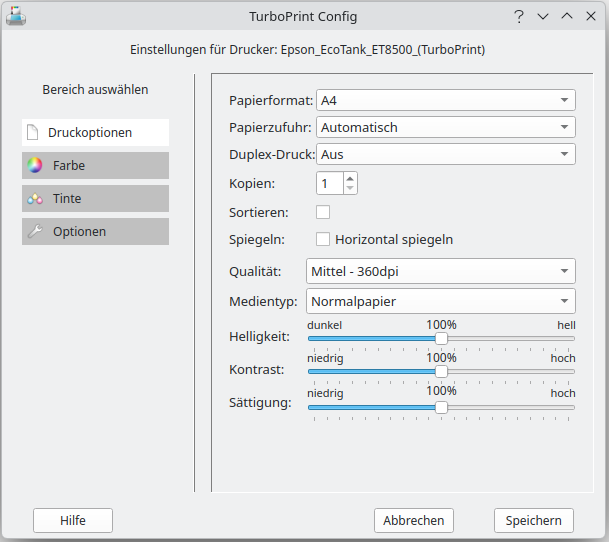
Task: Open the Qualität dropdown showing Mittel - 360dpi
Action: coord(441,271)
